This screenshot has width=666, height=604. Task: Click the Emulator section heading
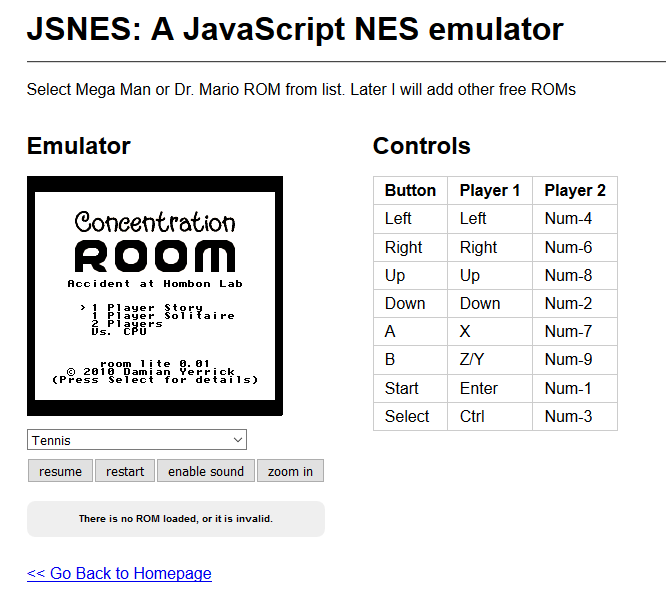tap(79, 146)
